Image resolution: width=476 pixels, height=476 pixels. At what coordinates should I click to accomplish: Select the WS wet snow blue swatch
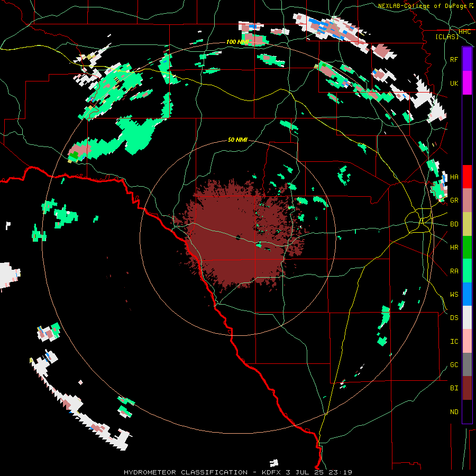[467, 294]
